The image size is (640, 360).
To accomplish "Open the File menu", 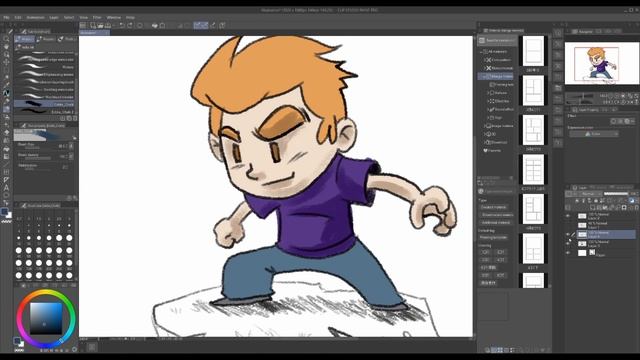I will [7, 18].
